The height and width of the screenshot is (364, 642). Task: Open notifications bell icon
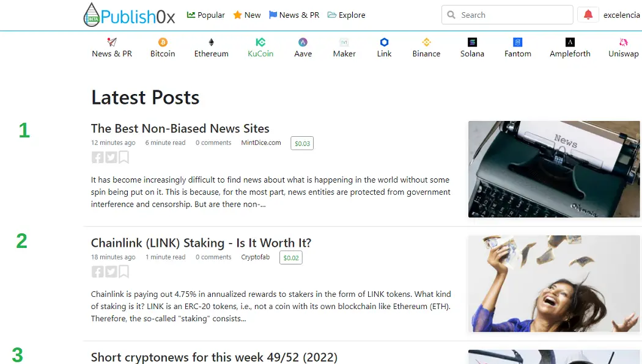click(x=588, y=15)
